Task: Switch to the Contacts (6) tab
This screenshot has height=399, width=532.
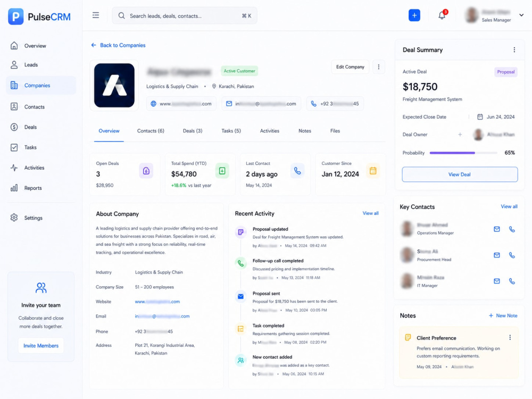Action: coord(151,131)
